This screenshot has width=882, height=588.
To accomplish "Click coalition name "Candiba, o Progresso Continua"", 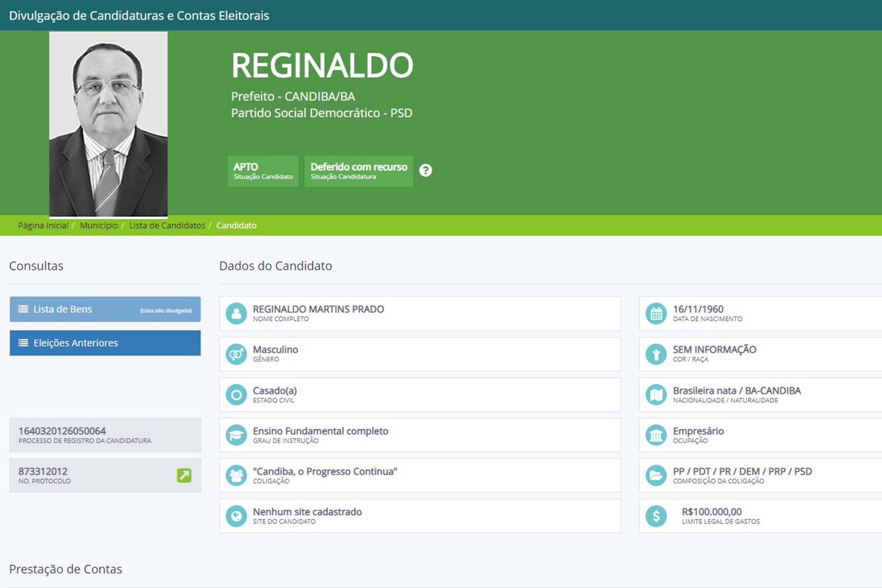I will coord(325,472).
